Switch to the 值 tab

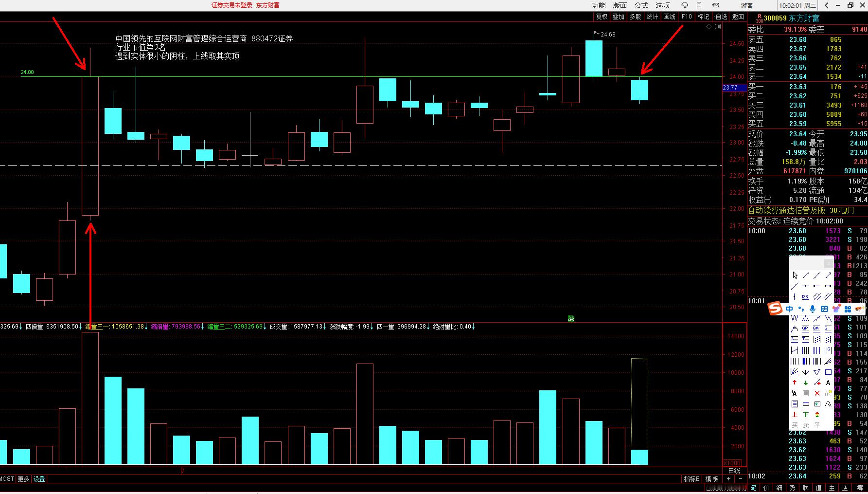tap(818, 488)
